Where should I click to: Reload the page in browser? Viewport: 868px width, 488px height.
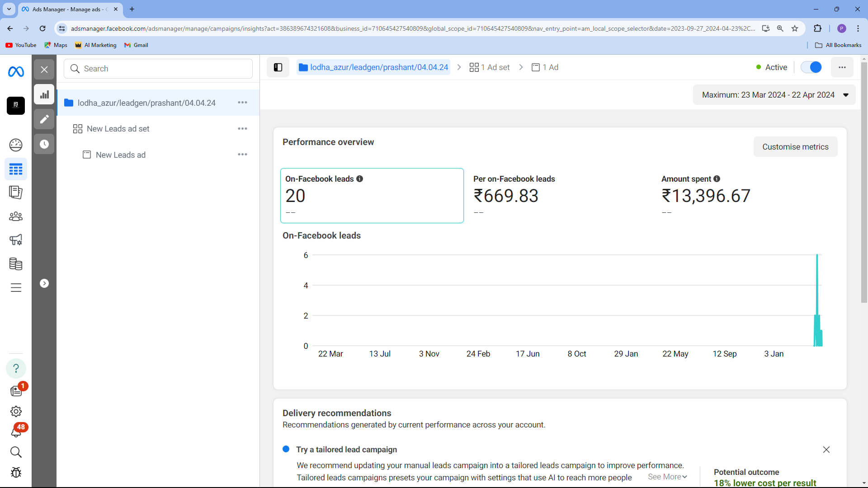click(42, 28)
